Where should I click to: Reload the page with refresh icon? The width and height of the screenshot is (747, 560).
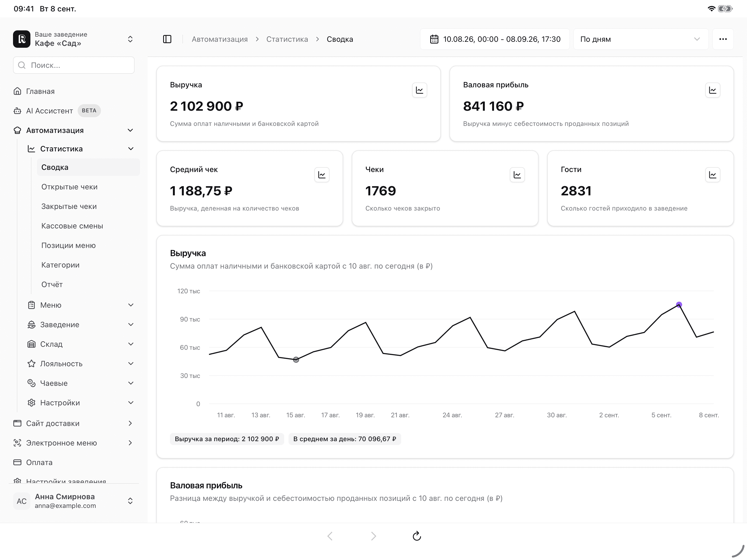[x=417, y=536]
